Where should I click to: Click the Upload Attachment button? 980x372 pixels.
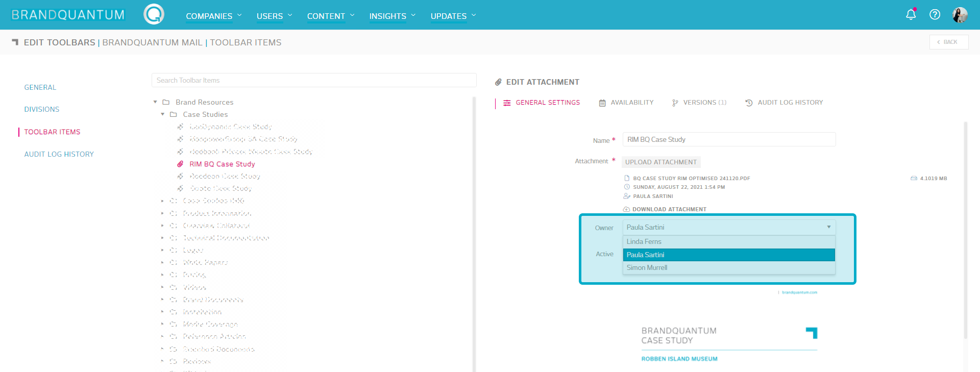(661, 162)
